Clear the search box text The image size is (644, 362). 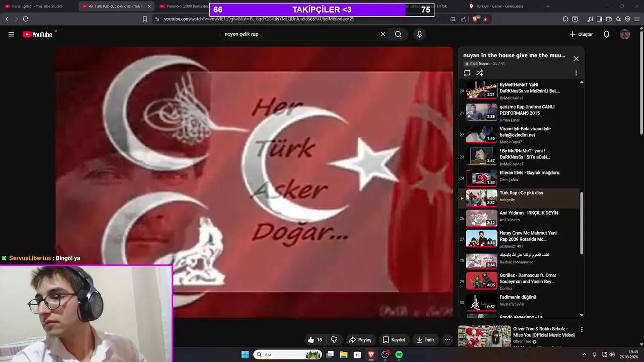tap(383, 34)
